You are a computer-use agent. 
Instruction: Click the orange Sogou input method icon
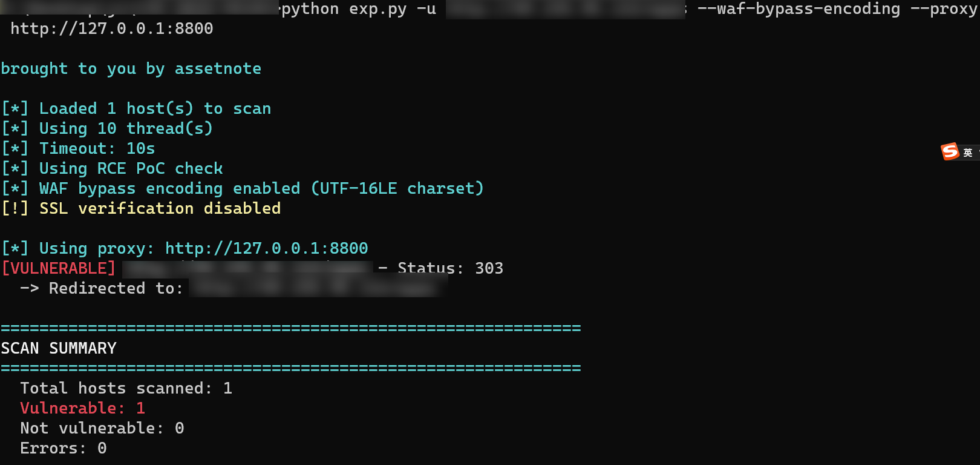[950, 151]
